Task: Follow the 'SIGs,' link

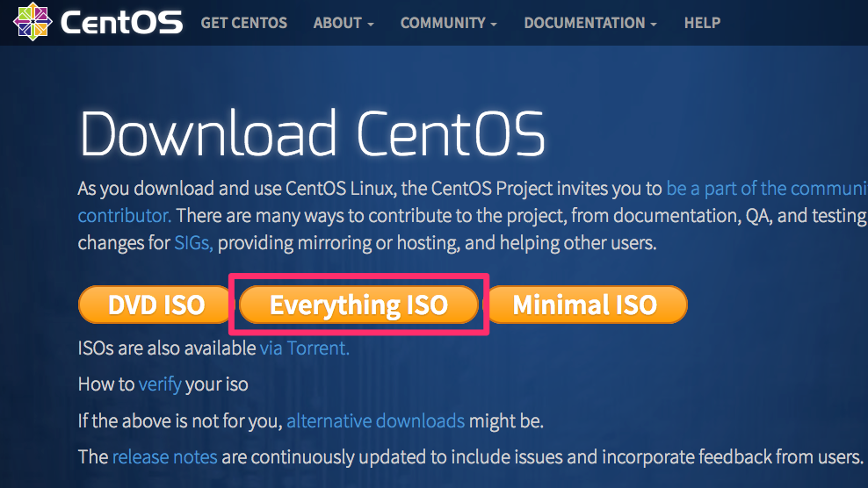Action: (194, 243)
